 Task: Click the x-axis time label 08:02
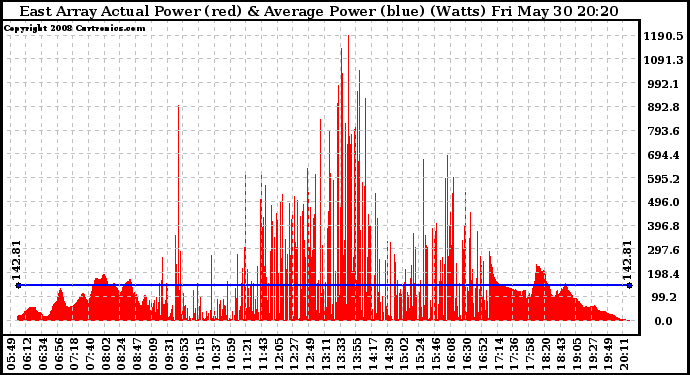[x=106, y=354]
